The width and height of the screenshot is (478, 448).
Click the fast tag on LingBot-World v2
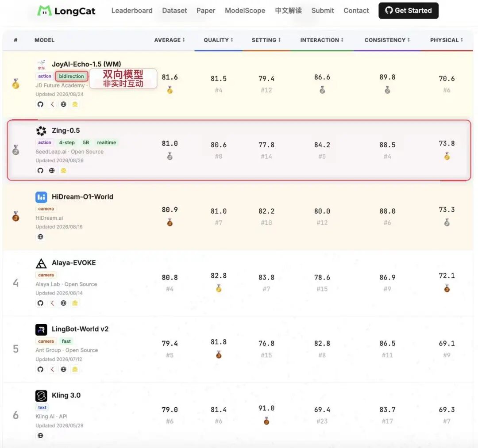pos(66,341)
